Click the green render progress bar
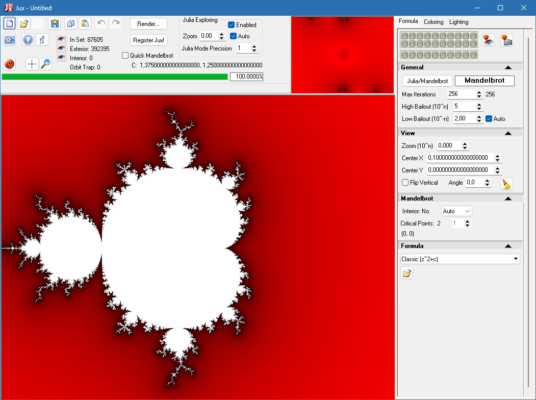Screen dimensions: 536x400 coord(115,77)
